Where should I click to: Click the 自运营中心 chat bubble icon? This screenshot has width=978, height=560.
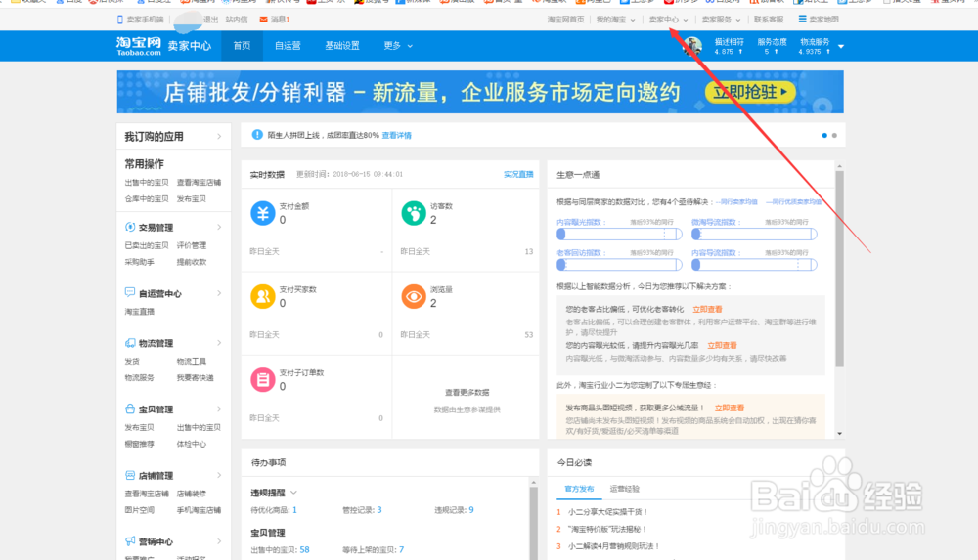(130, 292)
